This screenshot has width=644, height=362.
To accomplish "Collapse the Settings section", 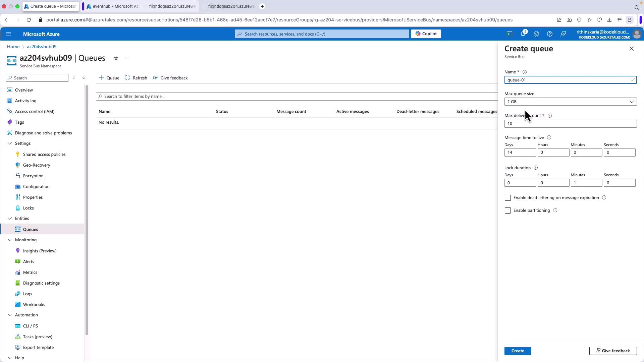I will point(10,143).
